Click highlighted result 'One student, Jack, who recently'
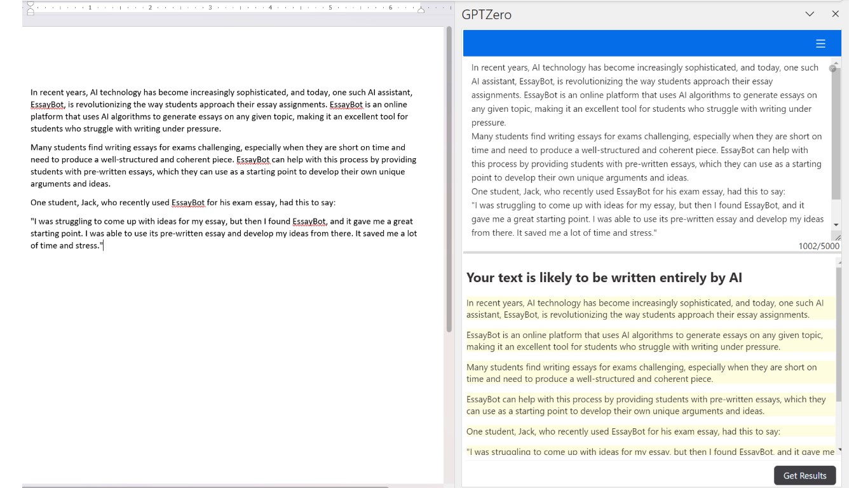The height and width of the screenshot is (488, 868). click(649, 431)
